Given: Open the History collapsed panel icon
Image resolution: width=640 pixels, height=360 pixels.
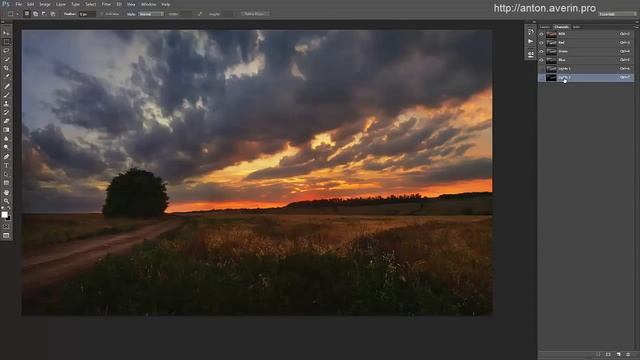Looking at the screenshot, I should (531, 31).
